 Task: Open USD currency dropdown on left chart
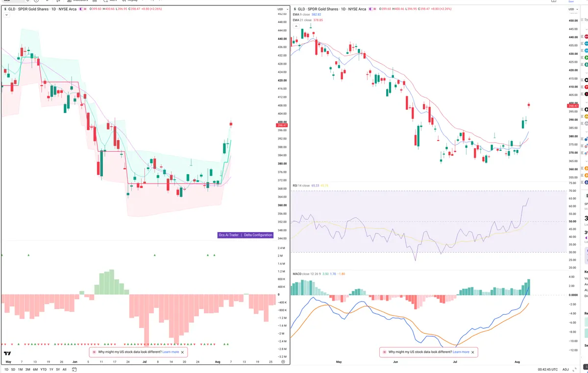[x=282, y=9]
